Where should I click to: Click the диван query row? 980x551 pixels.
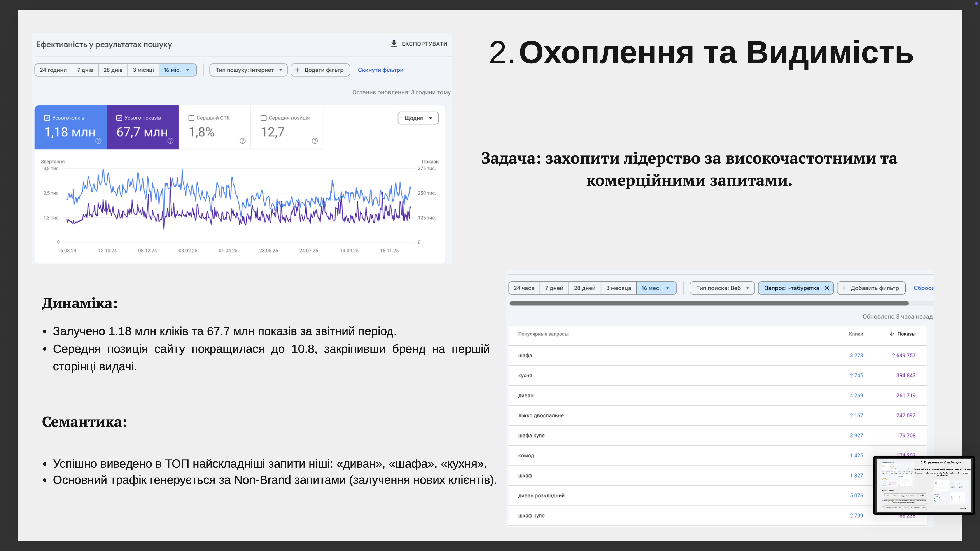[717, 396]
